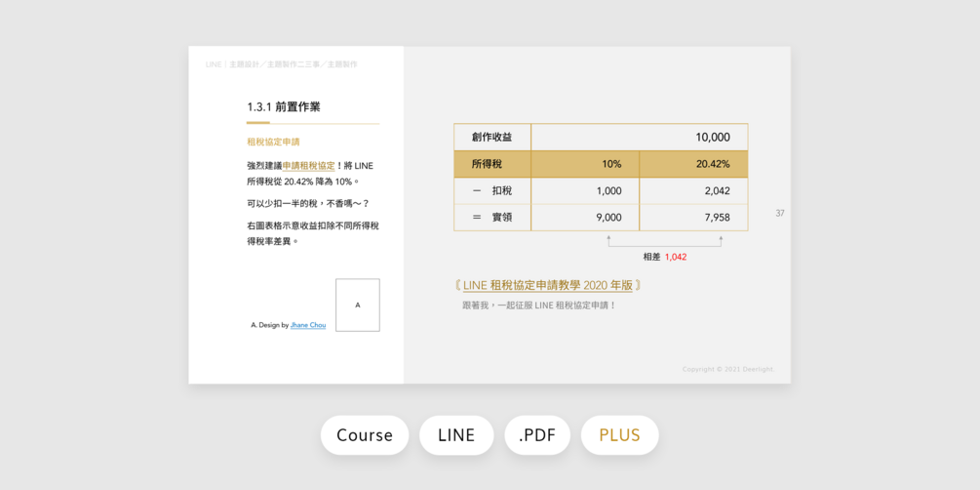Select the LINE pill button
This screenshot has height=490, width=980.
(x=456, y=435)
